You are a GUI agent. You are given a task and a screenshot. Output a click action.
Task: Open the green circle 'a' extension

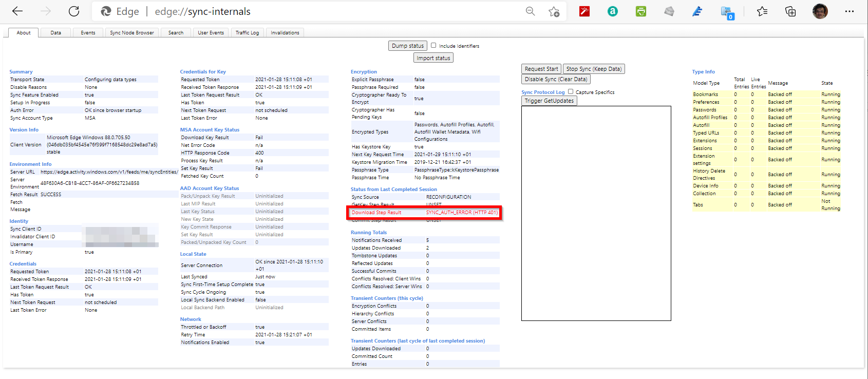click(613, 11)
